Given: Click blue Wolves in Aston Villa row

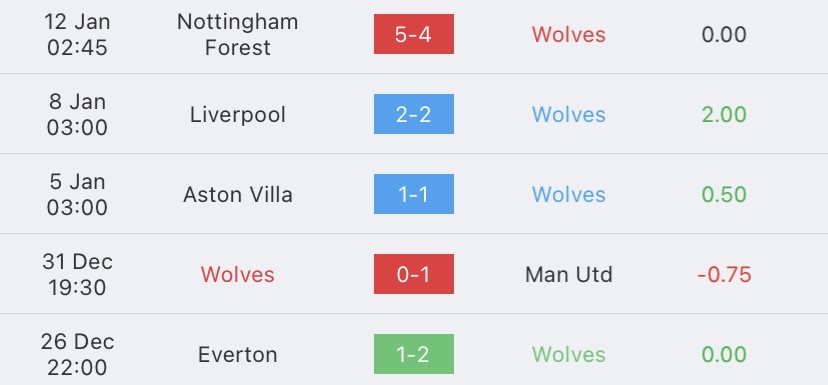Looking at the screenshot, I should 569,194.
